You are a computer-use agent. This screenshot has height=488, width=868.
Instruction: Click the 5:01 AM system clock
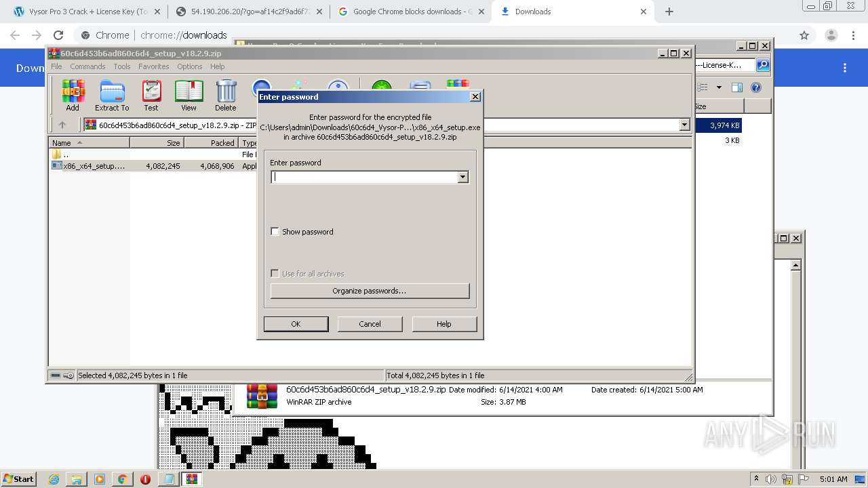point(833,479)
